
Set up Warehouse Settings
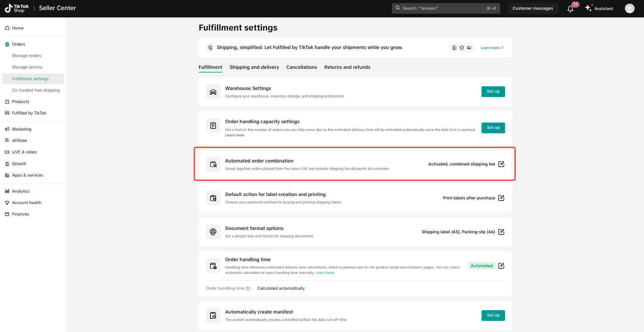click(x=493, y=92)
